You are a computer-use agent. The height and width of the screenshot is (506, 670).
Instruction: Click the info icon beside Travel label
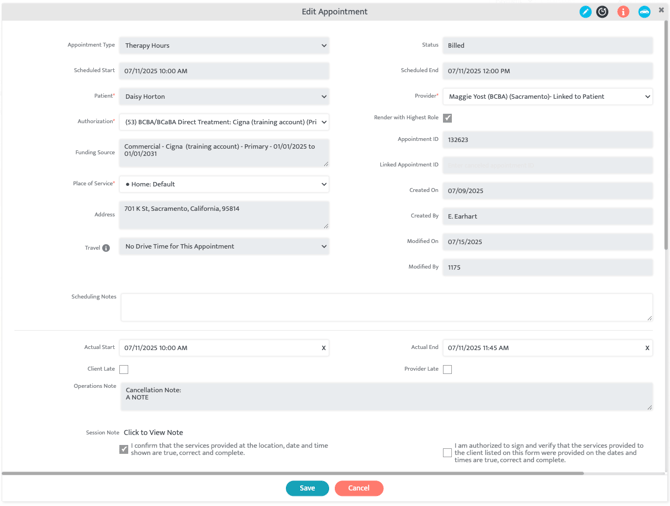pyautogui.click(x=106, y=248)
